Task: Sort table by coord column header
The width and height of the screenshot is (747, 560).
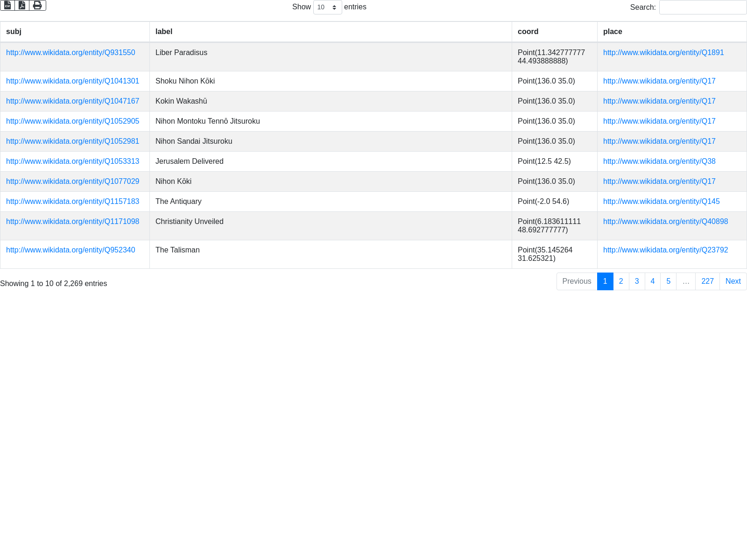Action: (x=555, y=32)
